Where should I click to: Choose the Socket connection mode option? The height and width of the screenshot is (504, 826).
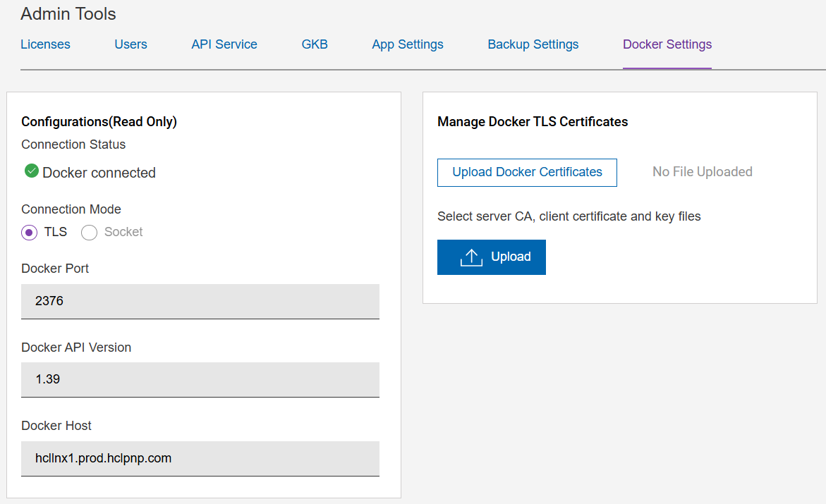(90, 233)
